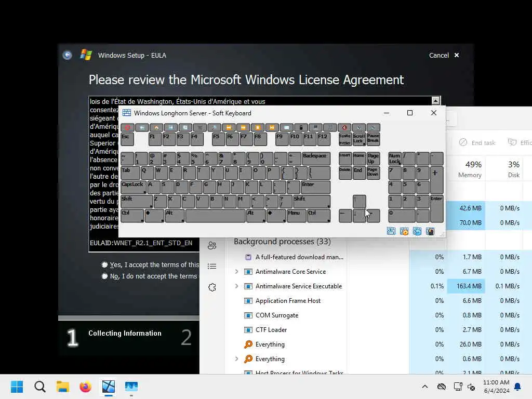The image size is (532, 399).
Task: Toggle the Scroll Lock key
Action: [359, 139]
